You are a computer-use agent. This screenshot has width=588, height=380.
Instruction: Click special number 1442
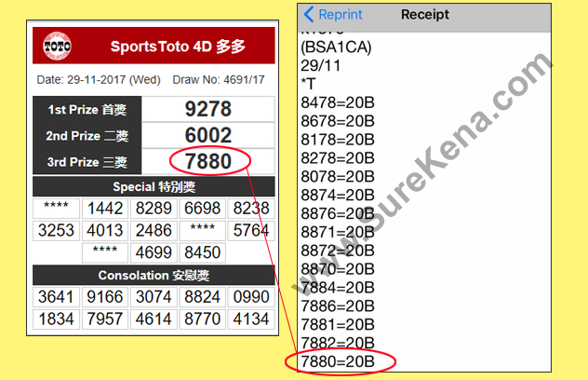[105, 209]
